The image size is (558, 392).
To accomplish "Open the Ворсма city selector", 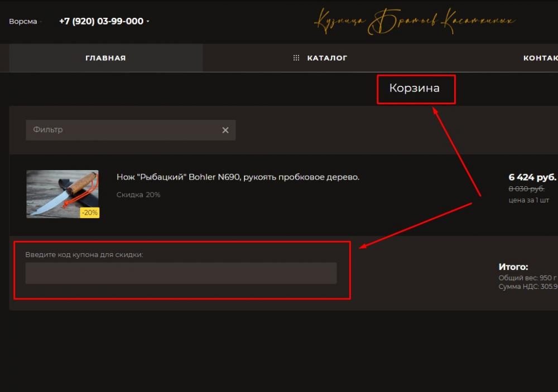I will tap(23, 21).
